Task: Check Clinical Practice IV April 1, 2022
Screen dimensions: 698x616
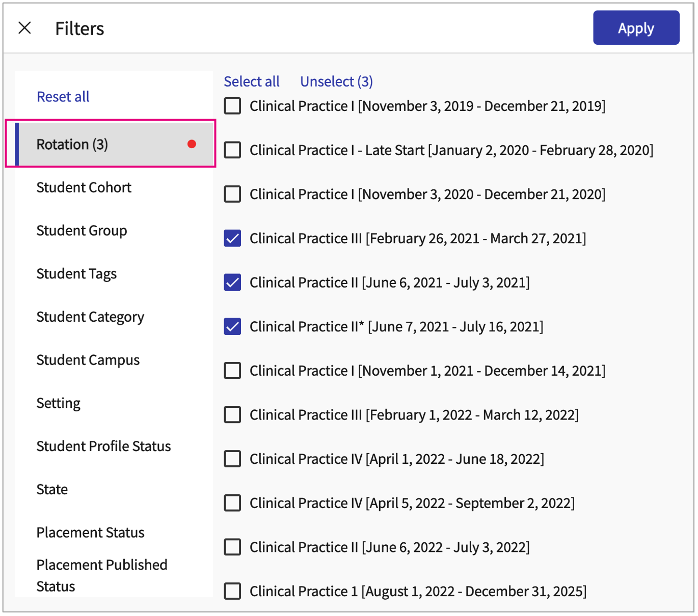Action: [x=233, y=459]
